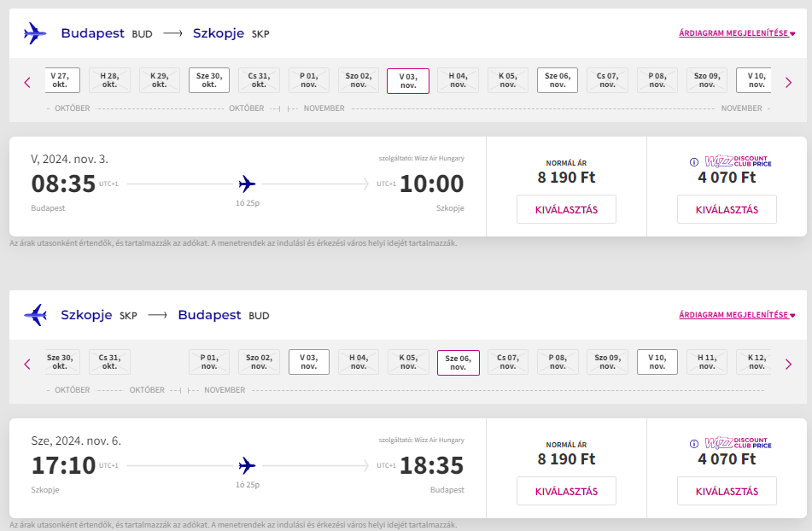Image resolution: width=812 pixels, height=531 pixels.
Task: Select normal price 8 190 Ft outbound flight
Action: 567,209
